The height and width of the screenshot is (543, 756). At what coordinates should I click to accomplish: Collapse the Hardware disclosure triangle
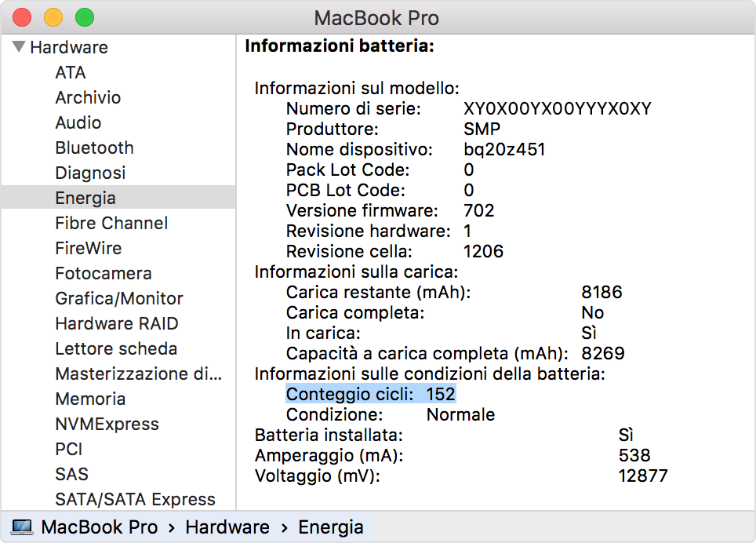pos(19,47)
